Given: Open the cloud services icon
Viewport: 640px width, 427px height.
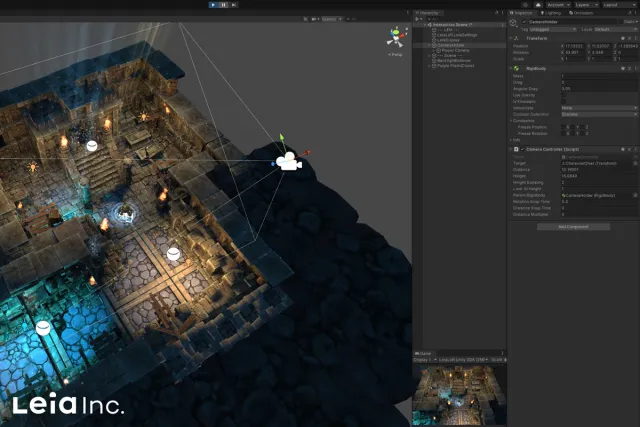Looking at the screenshot, I should coord(538,5).
